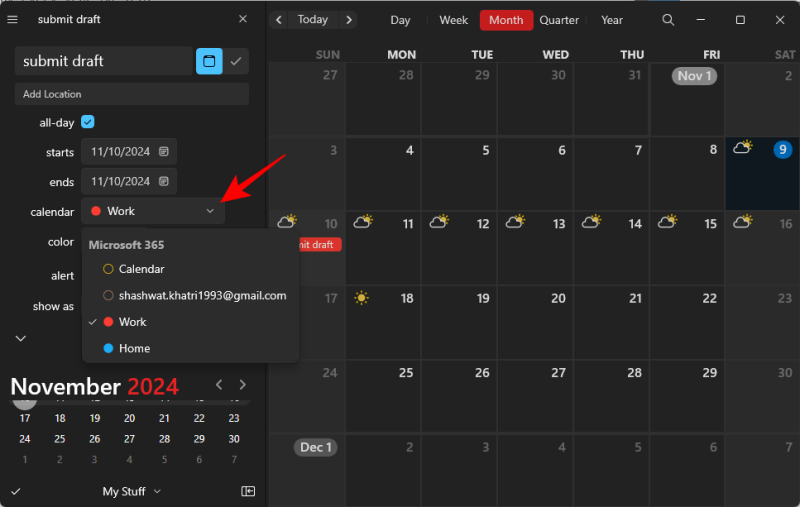The height and width of the screenshot is (507, 800).
Task: Choose the Calendar option in dropdown
Action: point(141,269)
